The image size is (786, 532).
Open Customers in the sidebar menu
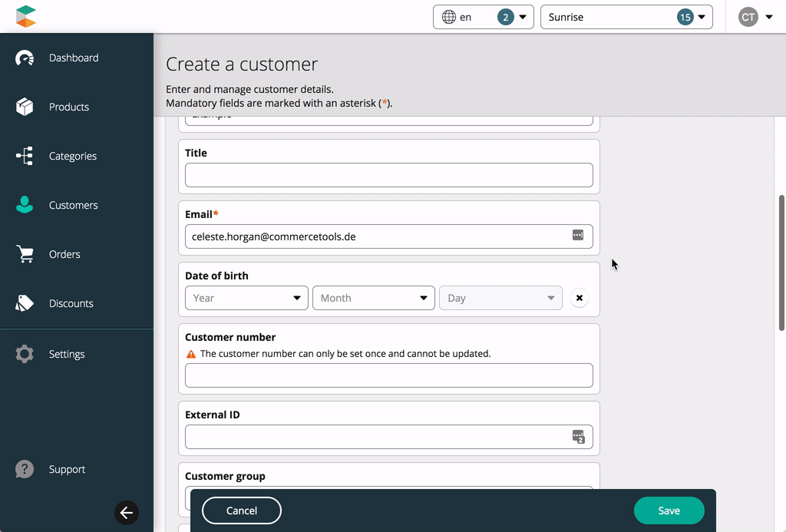[x=73, y=205]
